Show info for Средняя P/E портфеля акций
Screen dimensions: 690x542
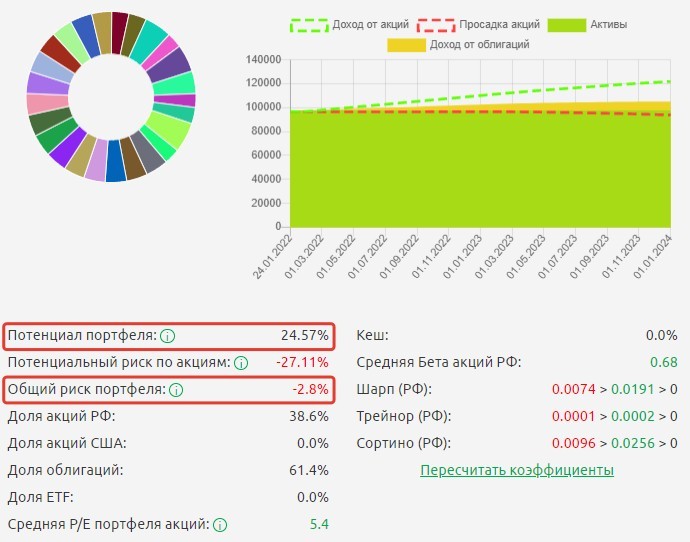(220, 524)
